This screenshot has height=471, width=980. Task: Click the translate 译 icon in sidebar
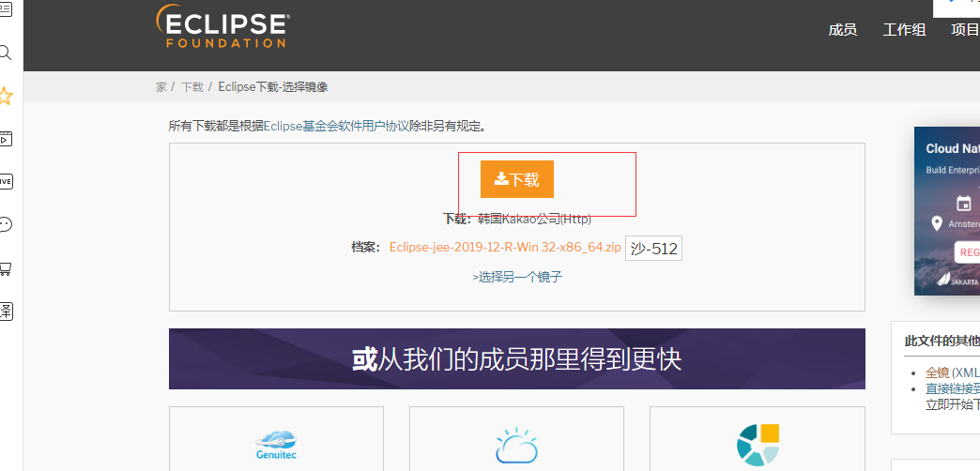coord(5,311)
